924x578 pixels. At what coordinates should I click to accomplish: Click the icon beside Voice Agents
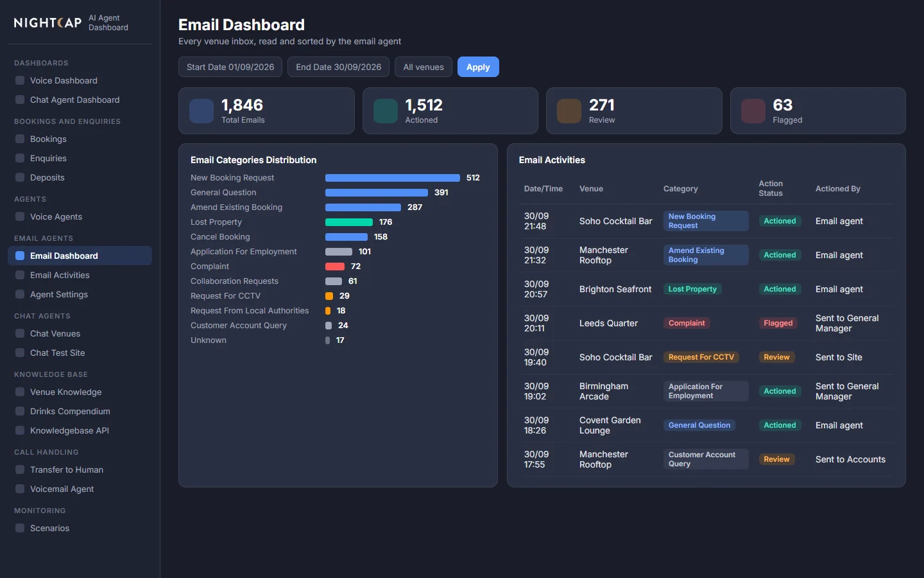click(20, 216)
